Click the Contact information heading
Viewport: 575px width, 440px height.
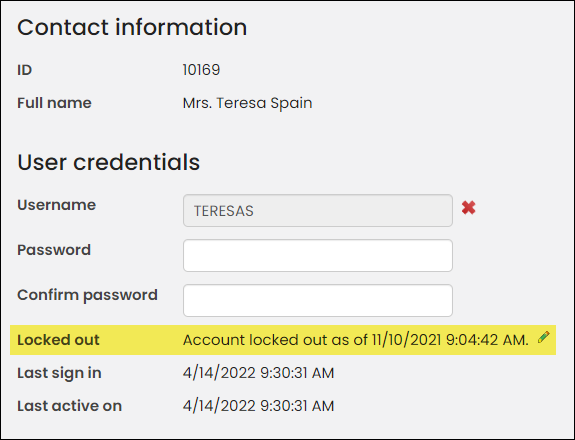[x=132, y=27]
